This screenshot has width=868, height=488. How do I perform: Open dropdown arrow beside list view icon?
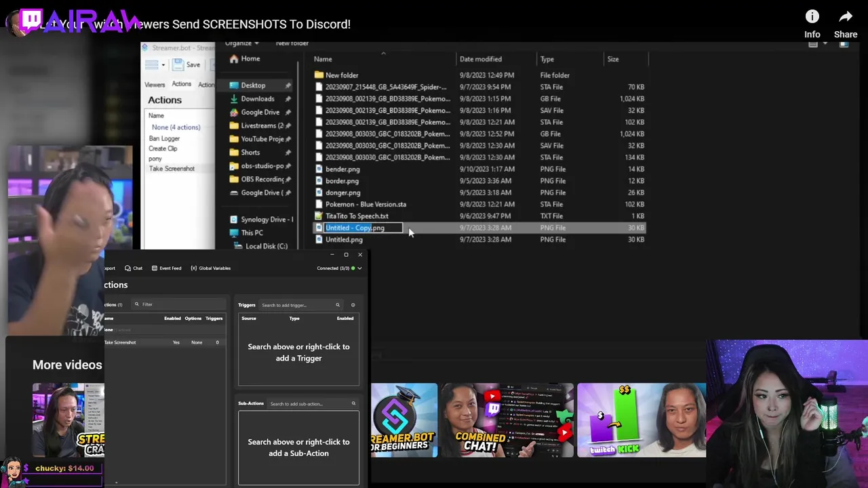(163, 65)
